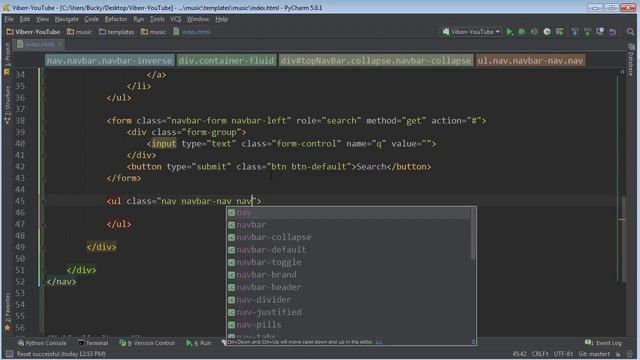Open the show history icon in toolbar
This screenshot has width=640, height=360.
600,32
